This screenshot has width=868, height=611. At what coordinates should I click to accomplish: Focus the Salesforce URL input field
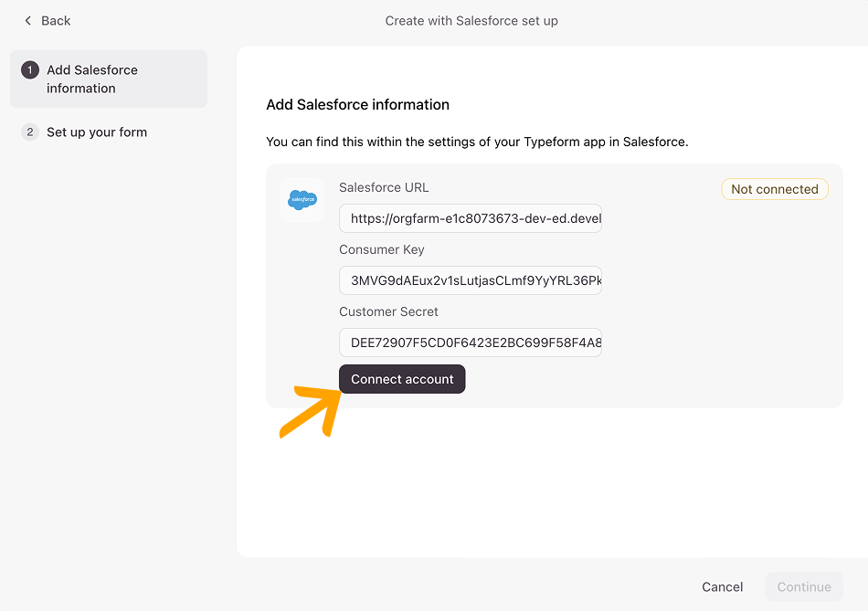pyautogui.click(x=470, y=218)
